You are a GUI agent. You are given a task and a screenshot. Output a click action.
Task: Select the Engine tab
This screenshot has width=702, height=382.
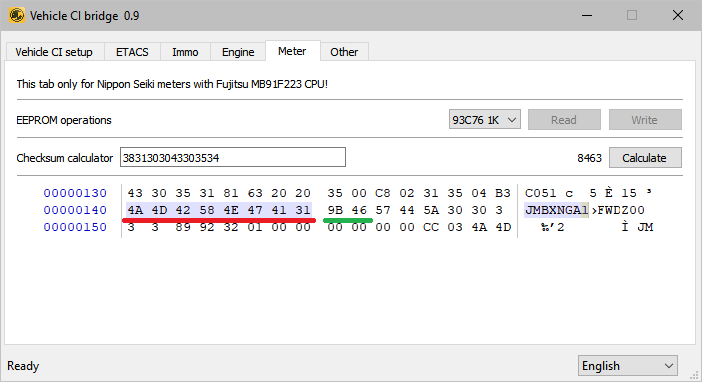pos(238,52)
